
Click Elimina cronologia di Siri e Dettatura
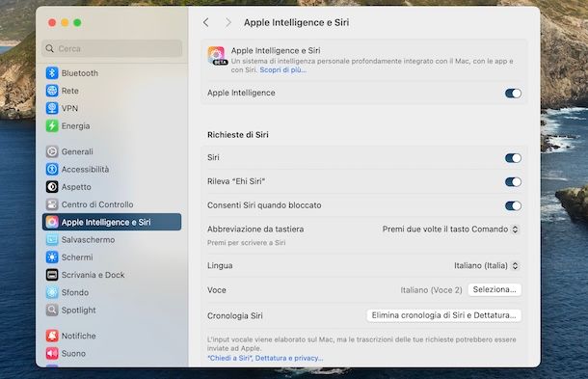click(443, 315)
